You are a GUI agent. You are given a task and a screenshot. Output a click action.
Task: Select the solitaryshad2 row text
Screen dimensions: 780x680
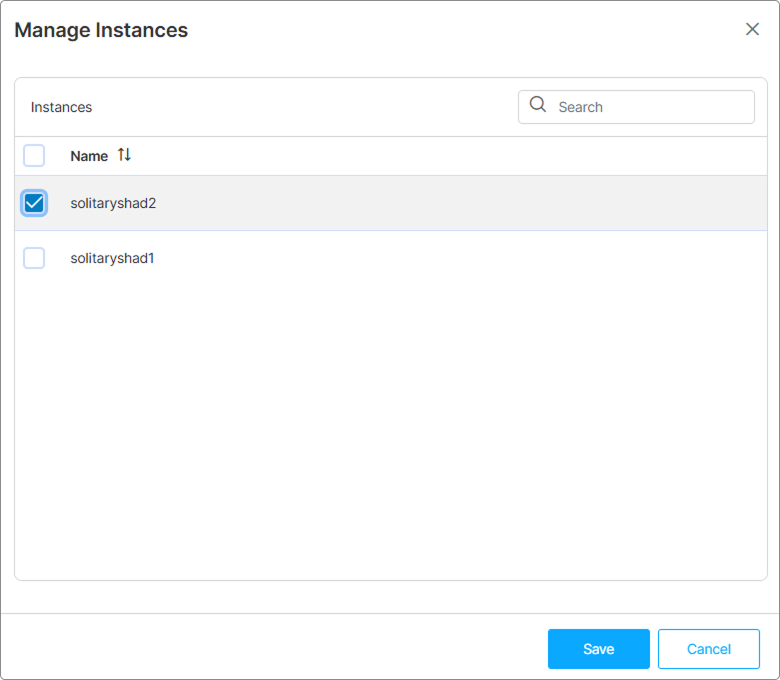[x=113, y=203]
